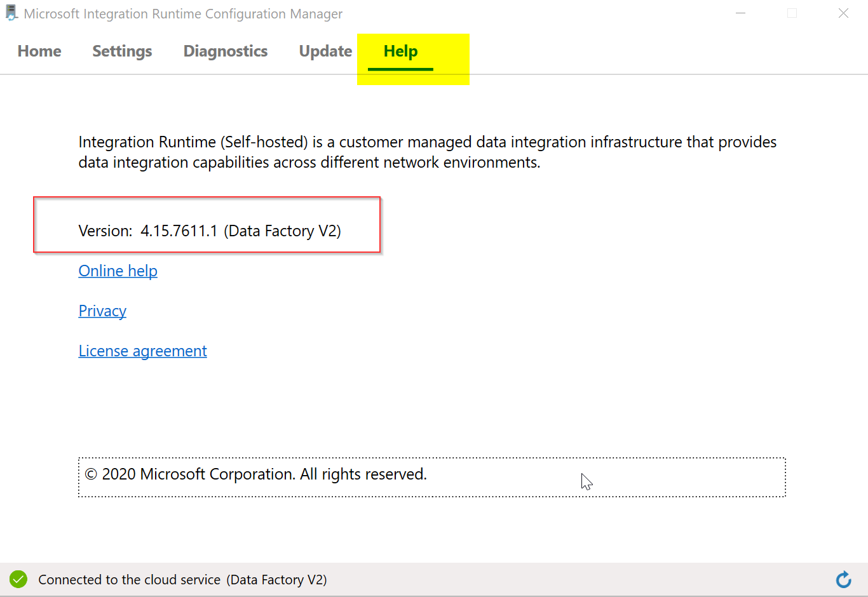The image size is (868, 597).
Task: Click the Microsoft copyright notice box
Action: (x=431, y=476)
